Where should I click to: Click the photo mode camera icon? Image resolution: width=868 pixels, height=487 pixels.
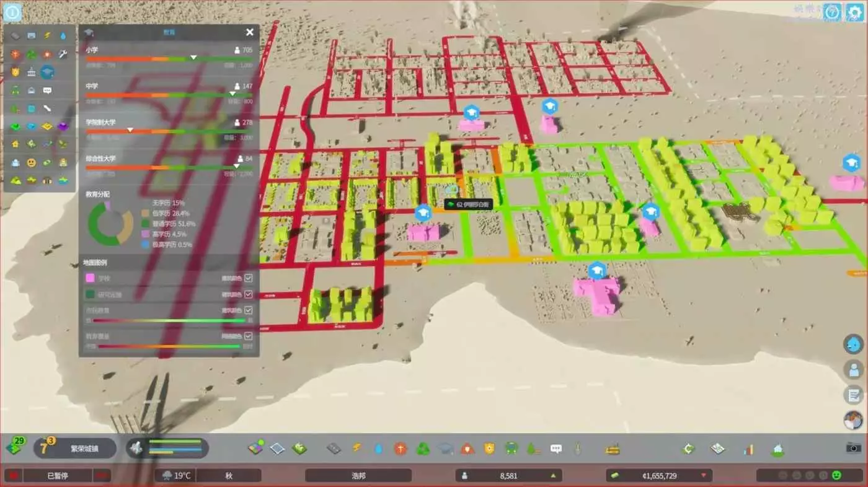(x=854, y=447)
